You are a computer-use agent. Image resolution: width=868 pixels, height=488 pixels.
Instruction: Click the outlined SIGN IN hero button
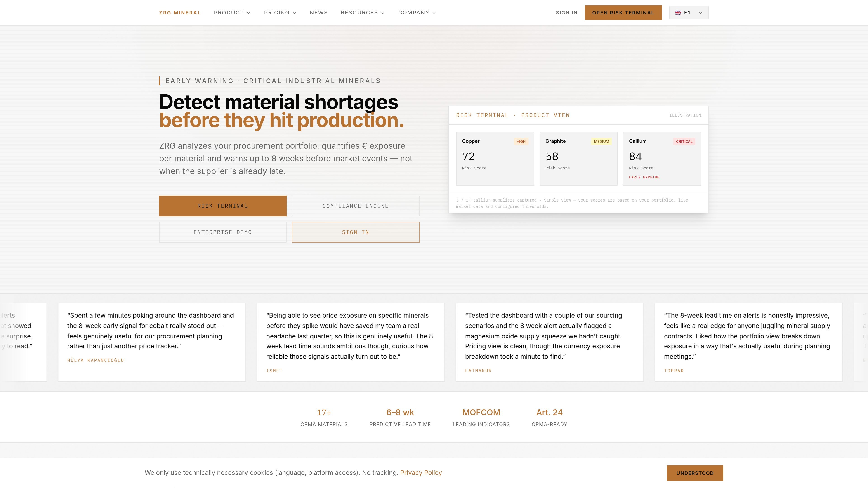tap(356, 232)
